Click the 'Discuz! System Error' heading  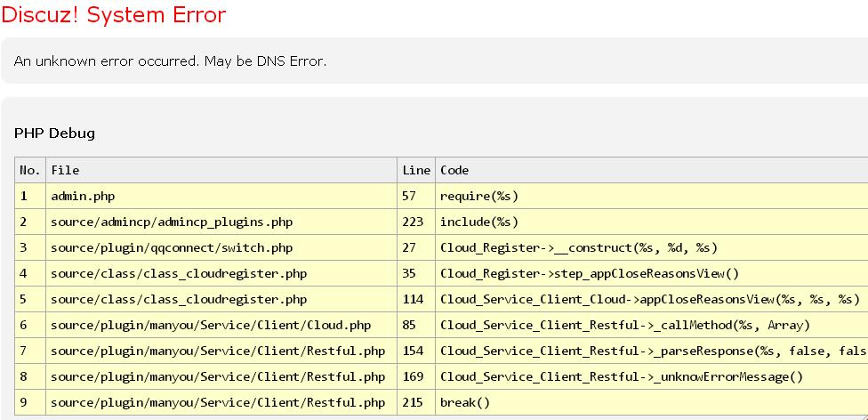coord(114,15)
